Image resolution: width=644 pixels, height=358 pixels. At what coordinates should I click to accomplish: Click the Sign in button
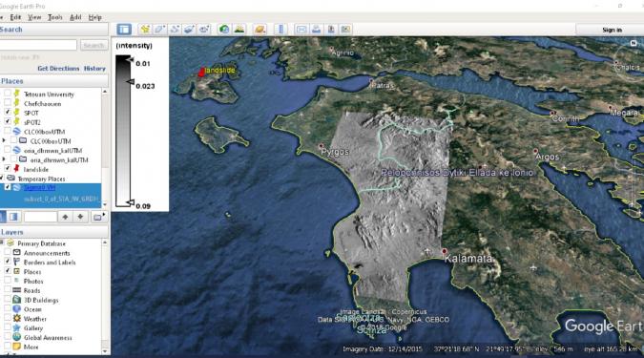coord(612,30)
